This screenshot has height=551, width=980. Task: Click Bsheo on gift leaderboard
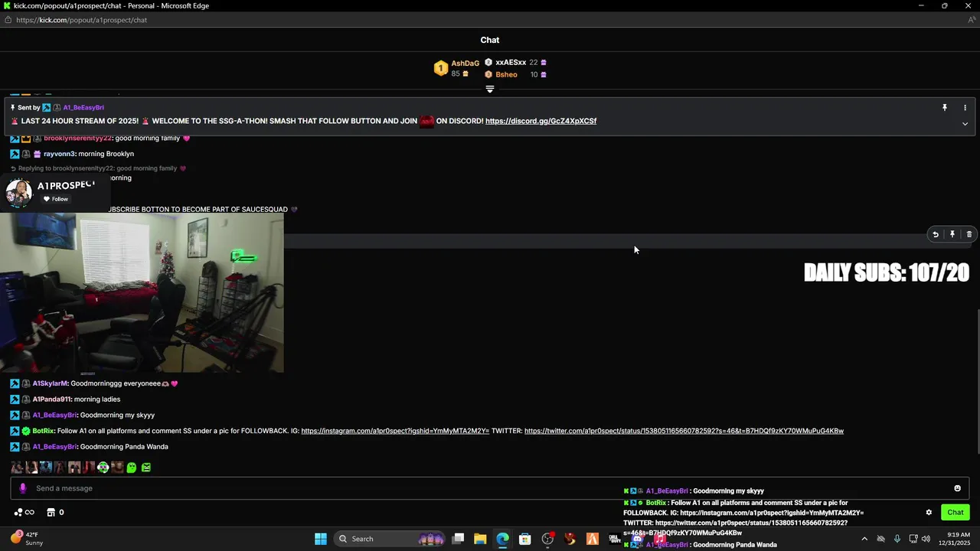[x=506, y=75]
